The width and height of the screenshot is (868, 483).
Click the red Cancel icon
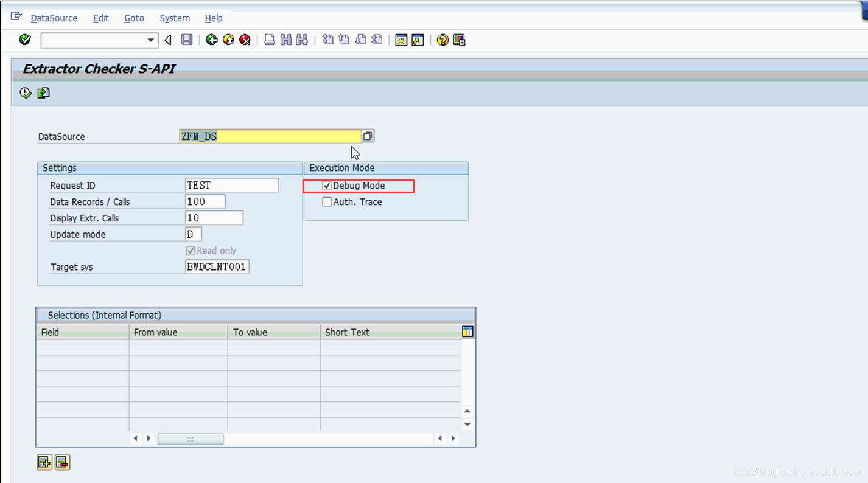245,40
